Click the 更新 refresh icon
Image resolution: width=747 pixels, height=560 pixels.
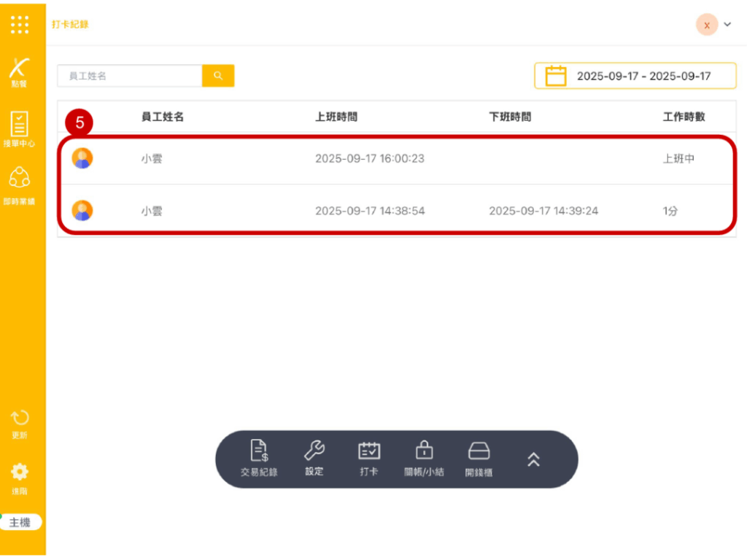click(20, 424)
